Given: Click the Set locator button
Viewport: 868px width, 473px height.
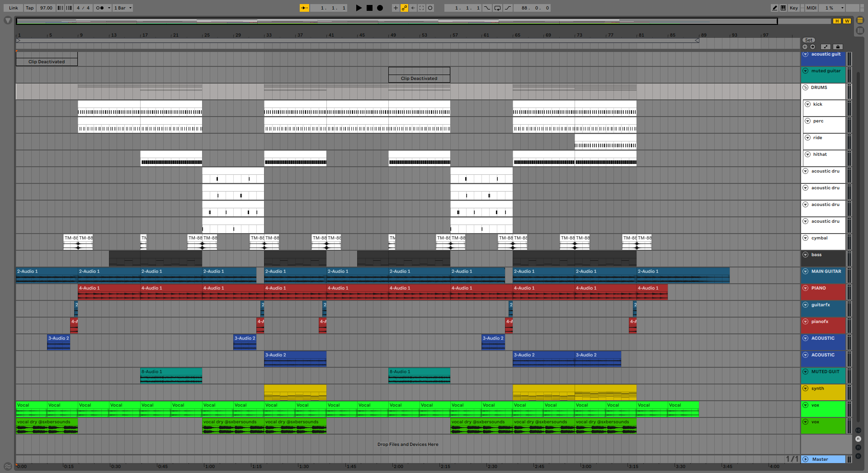Looking at the screenshot, I should point(809,40).
